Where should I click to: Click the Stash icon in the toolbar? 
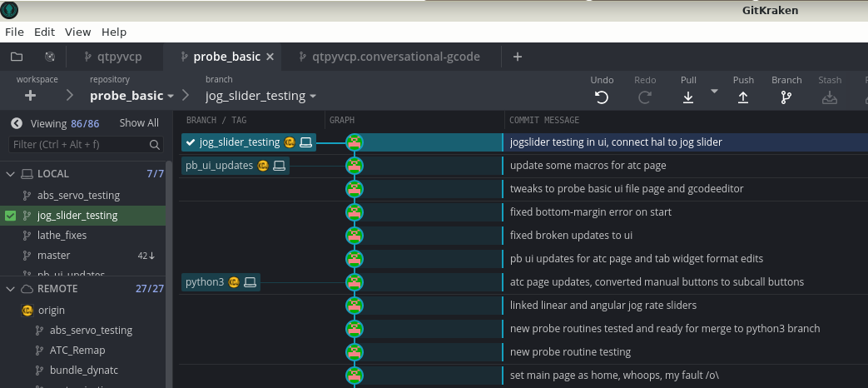click(x=829, y=98)
